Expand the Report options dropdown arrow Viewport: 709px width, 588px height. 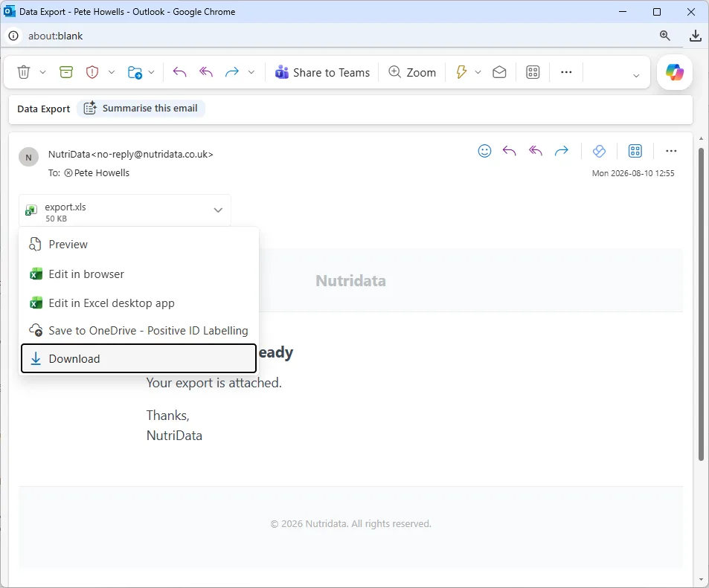click(112, 72)
